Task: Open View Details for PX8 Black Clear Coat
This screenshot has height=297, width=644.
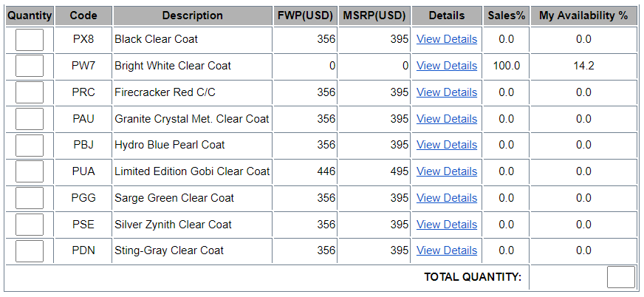Action: pos(447,39)
